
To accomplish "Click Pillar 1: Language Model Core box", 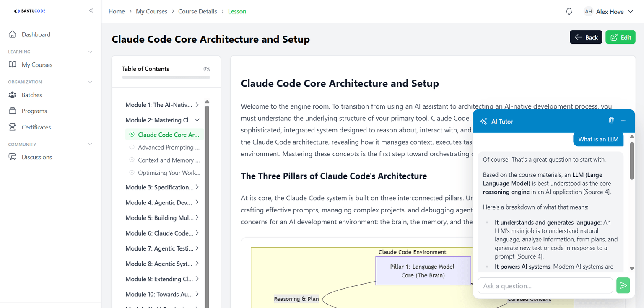I will click(423, 271).
